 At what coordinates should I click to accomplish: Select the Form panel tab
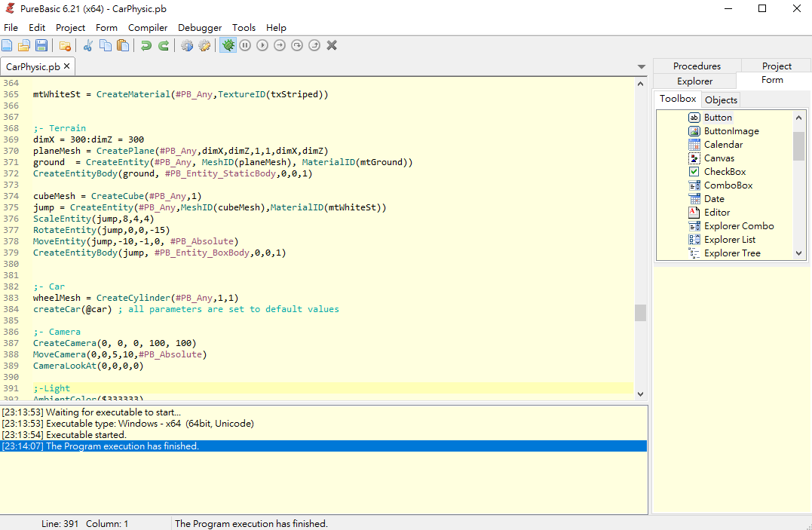pyautogui.click(x=772, y=80)
